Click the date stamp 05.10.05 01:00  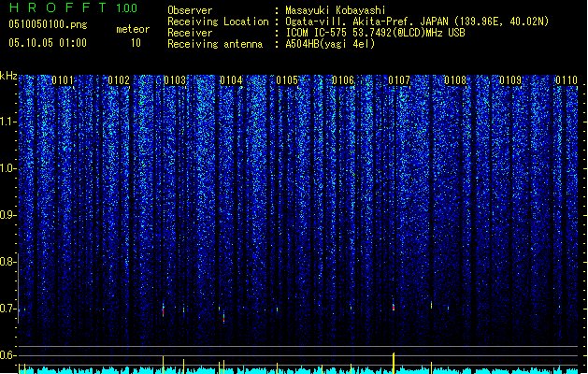48,43
